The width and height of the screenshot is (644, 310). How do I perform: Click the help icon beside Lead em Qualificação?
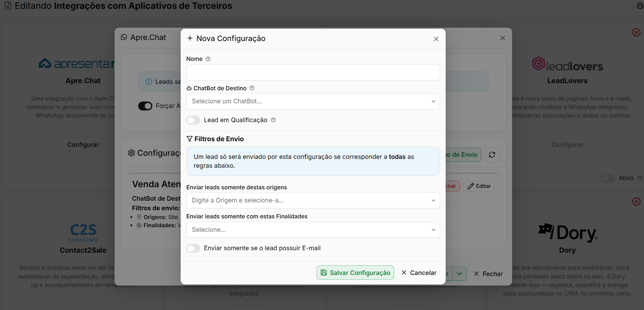point(274,120)
